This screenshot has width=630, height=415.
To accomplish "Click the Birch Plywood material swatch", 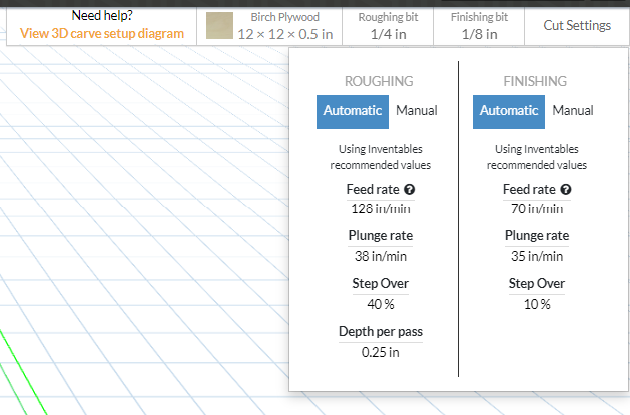I will [x=219, y=25].
